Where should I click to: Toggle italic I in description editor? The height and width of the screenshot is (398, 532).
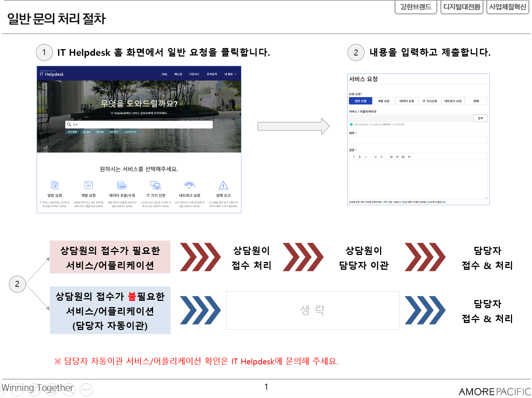click(x=366, y=157)
